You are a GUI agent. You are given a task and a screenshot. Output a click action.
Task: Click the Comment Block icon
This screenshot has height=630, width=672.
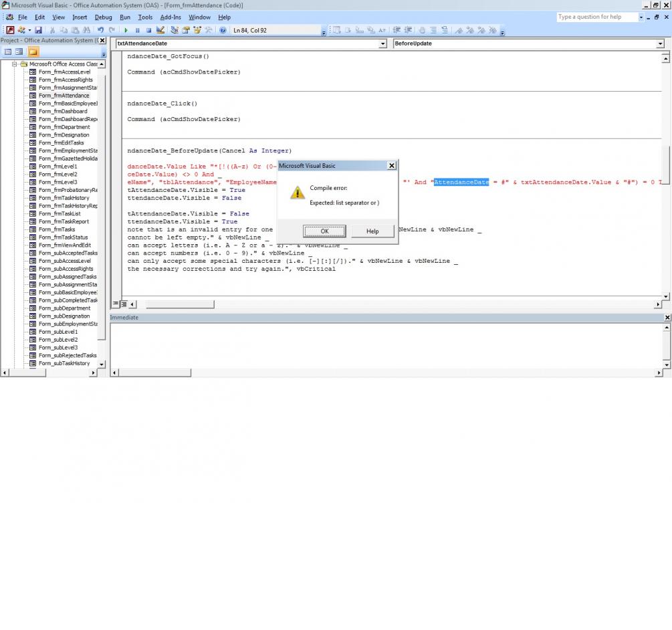(433, 30)
